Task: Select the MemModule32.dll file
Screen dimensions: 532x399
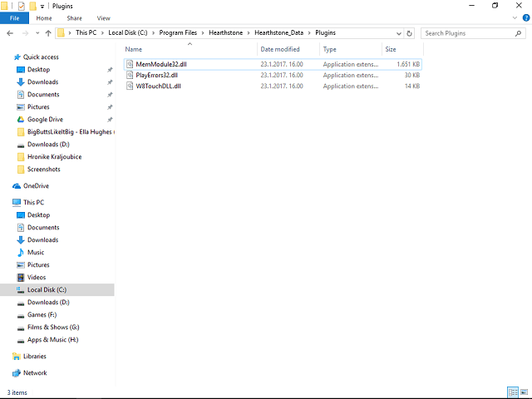Action: click(273, 64)
